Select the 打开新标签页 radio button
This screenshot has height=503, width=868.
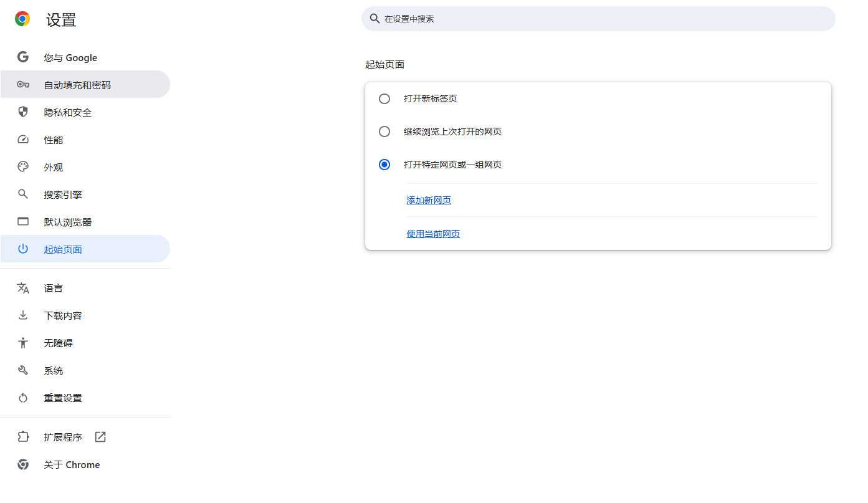(x=384, y=98)
